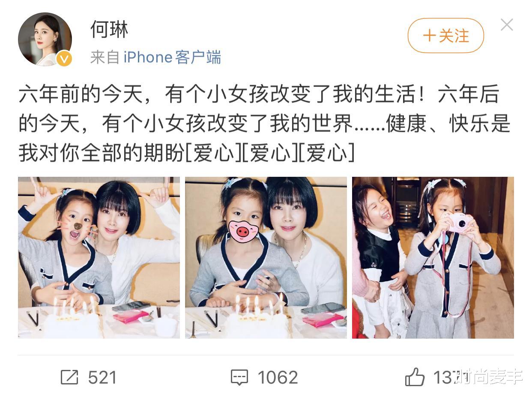Open second photo with pig sticker
The height and width of the screenshot is (396, 532).
(x=266, y=258)
